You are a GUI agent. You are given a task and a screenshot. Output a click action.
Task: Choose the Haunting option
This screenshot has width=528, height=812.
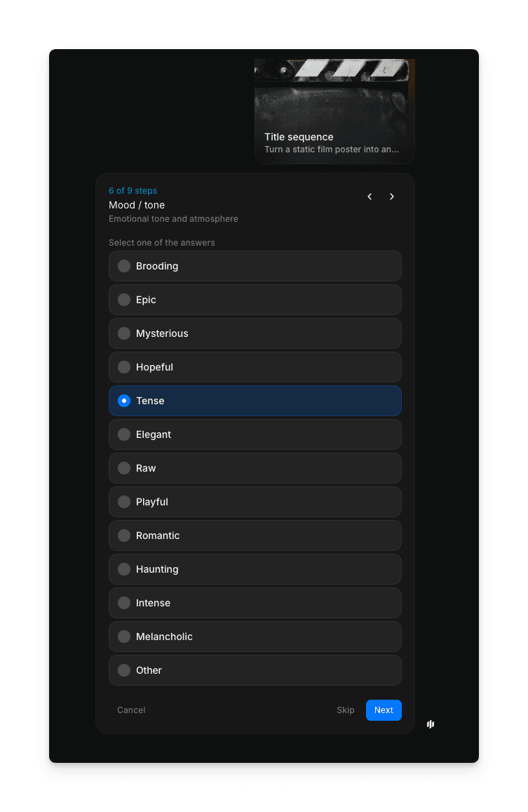tap(255, 569)
